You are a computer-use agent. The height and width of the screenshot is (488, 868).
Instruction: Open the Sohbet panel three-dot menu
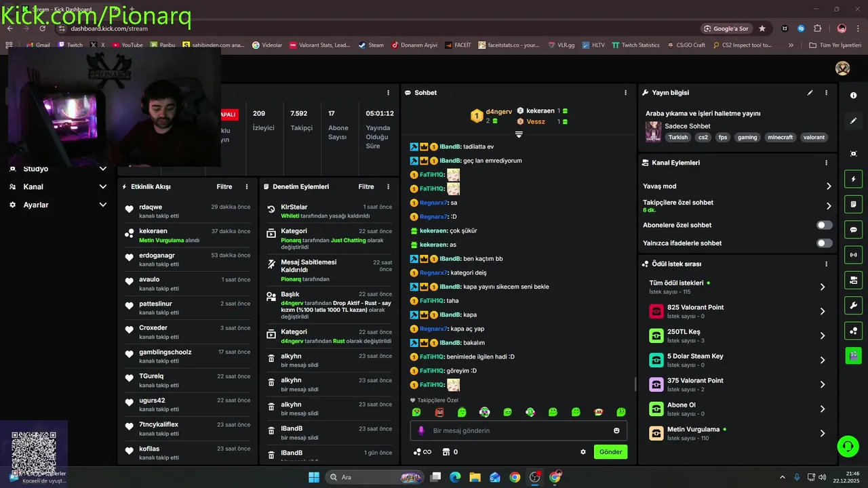625,93
